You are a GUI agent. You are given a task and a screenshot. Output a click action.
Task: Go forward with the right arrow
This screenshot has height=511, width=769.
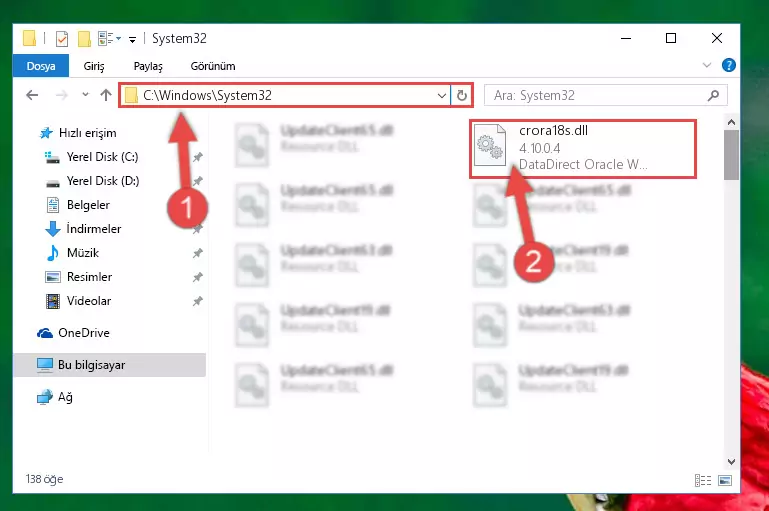click(x=61, y=95)
